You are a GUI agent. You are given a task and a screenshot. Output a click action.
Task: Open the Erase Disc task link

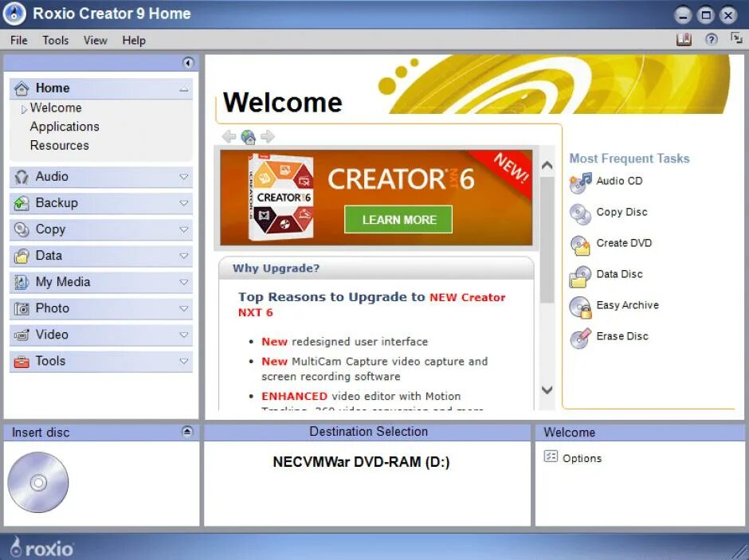pos(622,336)
